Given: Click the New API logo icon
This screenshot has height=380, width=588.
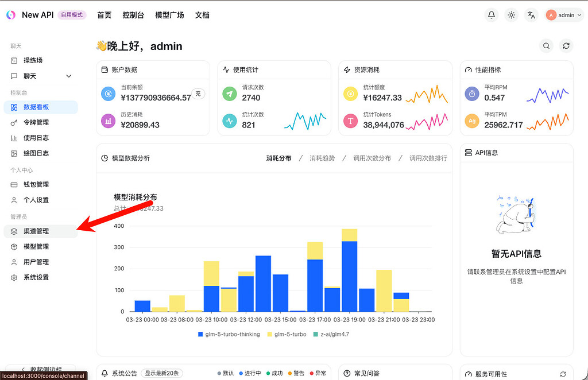Looking at the screenshot, I should (11, 15).
